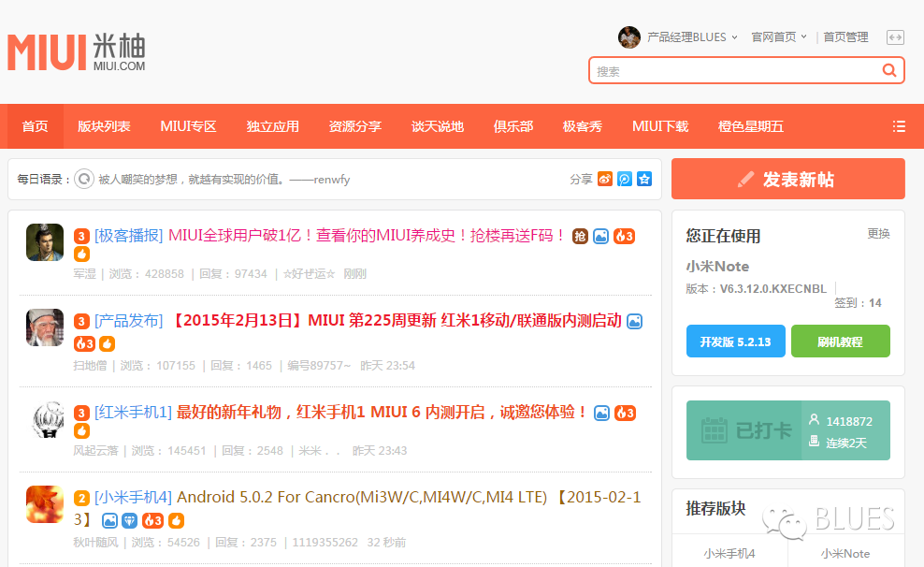
Task: Click thumbs-up icon under 极客播报 post
Action: [x=82, y=254]
